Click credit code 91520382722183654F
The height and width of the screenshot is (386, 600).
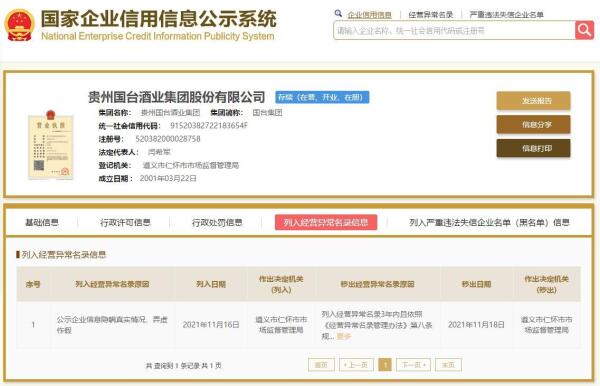(x=209, y=126)
